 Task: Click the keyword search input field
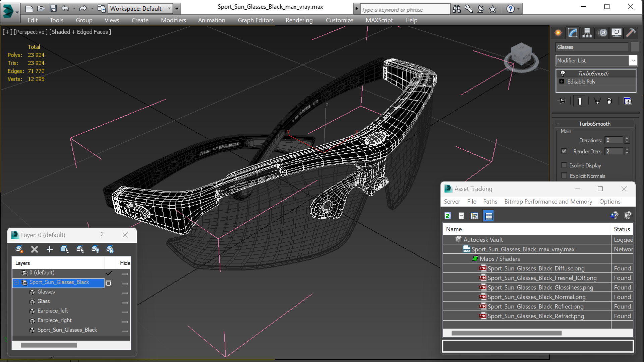coord(405,9)
